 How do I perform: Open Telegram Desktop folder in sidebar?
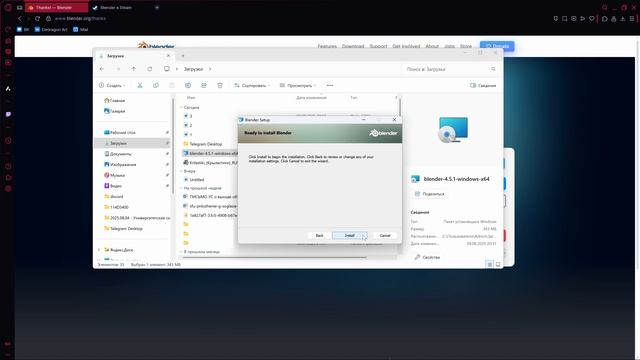click(x=123, y=229)
